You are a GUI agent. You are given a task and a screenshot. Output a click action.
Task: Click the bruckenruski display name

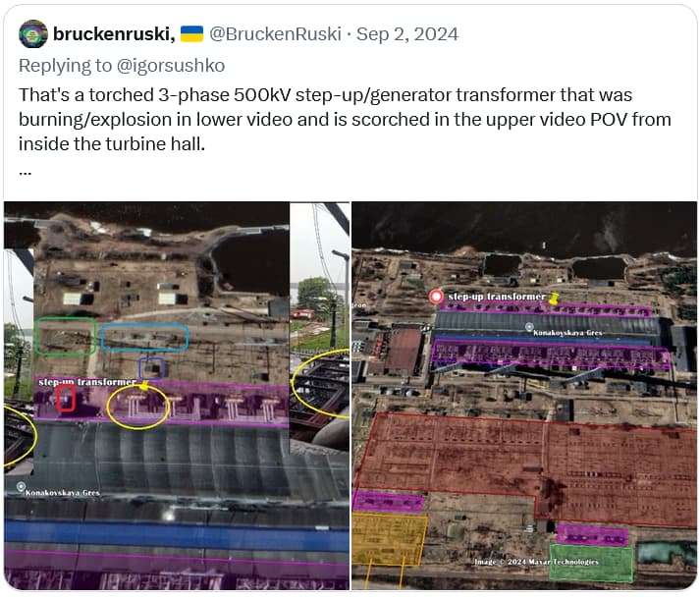[x=114, y=34]
